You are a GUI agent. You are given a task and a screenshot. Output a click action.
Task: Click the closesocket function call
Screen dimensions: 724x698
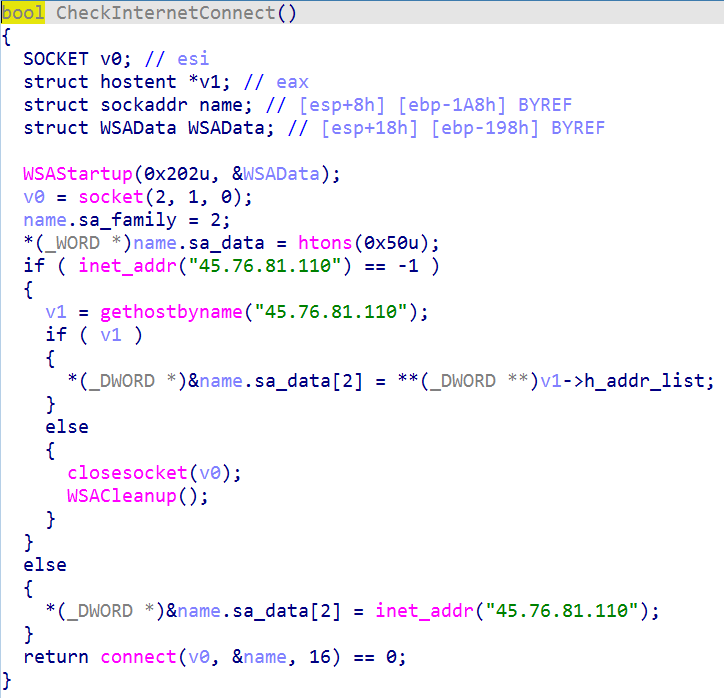127,473
